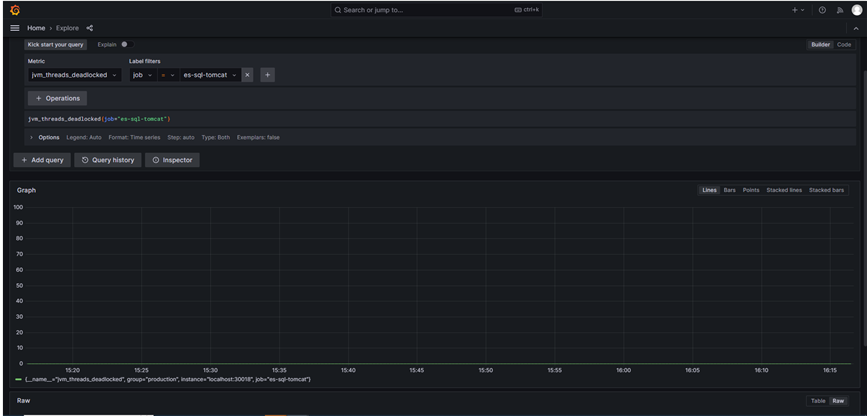The height and width of the screenshot is (416, 867).
Task: Switch to Code query mode
Action: click(x=844, y=45)
